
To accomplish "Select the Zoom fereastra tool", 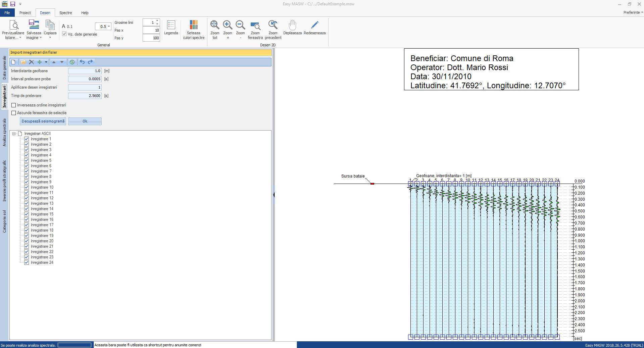I will (255, 26).
